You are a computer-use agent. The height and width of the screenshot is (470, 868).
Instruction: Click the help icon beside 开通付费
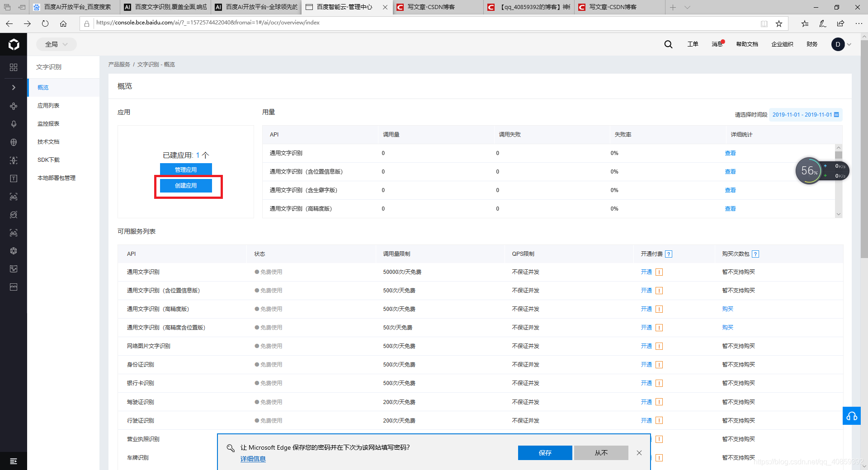pos(669,254)
